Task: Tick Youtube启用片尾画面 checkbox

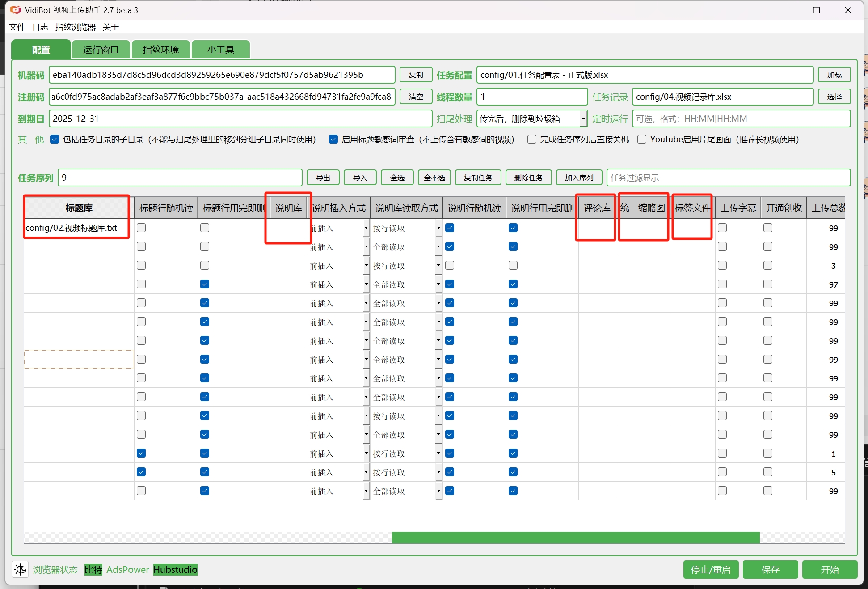Action: [642, 139]
